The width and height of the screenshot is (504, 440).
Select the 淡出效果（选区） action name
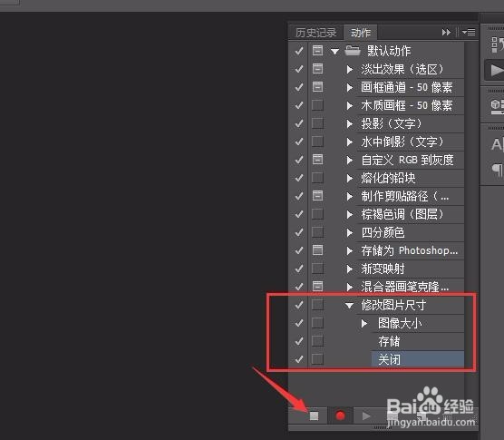(x=402, y=69)
